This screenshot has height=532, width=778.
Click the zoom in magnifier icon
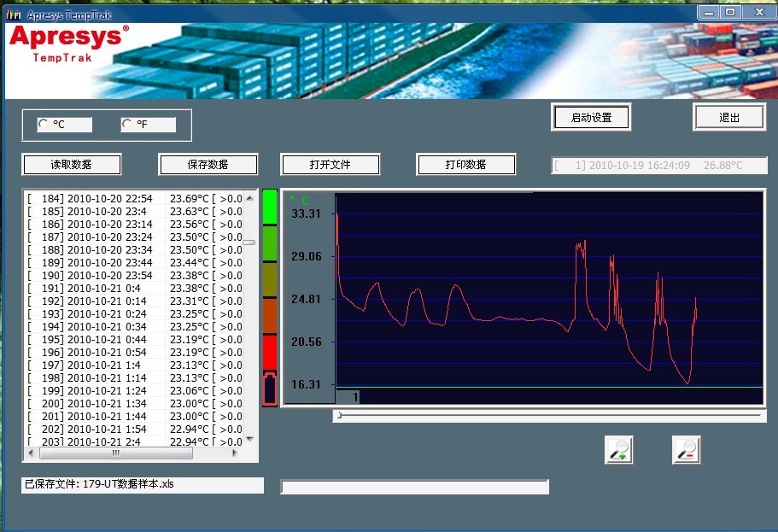click(618, 449)
